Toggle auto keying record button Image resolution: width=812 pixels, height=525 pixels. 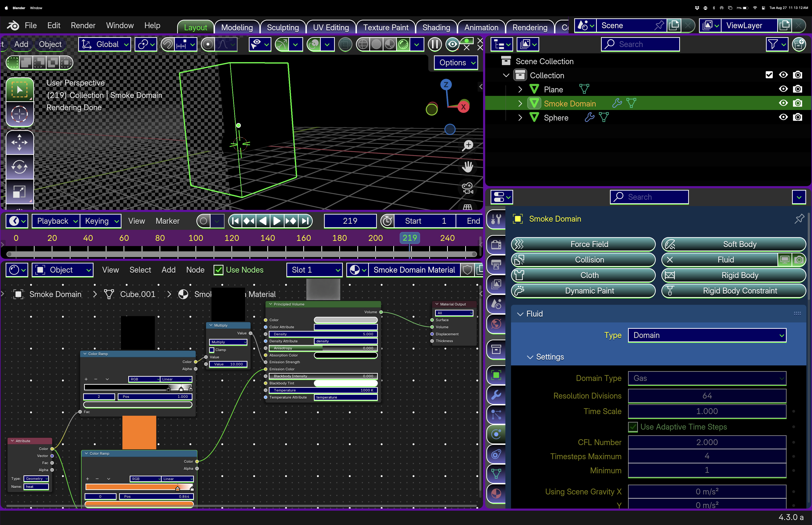203,221
